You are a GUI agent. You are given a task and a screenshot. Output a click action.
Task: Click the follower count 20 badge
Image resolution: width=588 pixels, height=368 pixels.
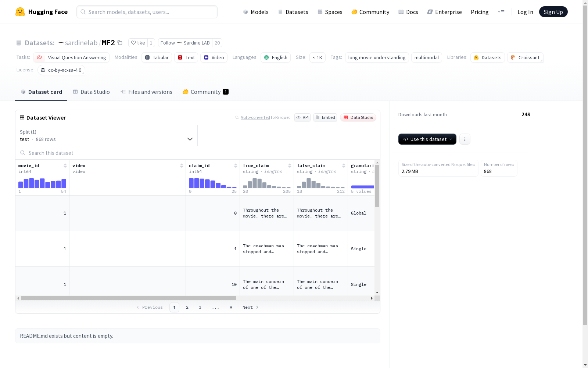(217, 43)
